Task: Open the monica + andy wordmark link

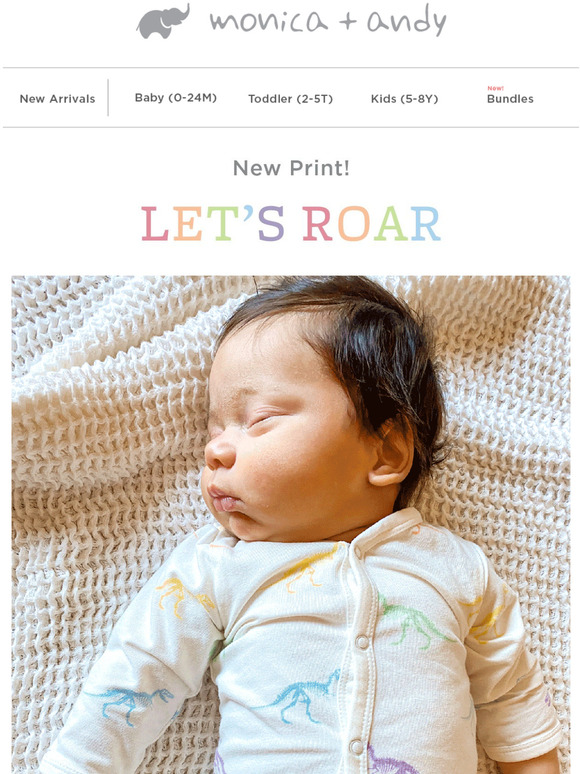Action: point(328,21)
